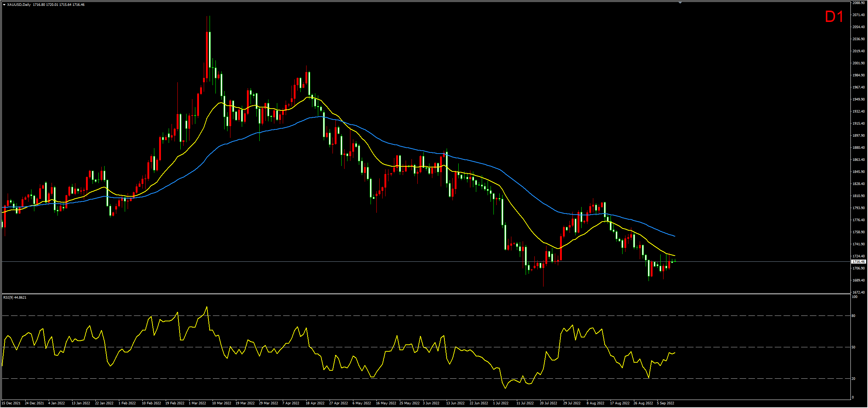Click the 13 Jun 2022 date label

[x=455, y=403]
